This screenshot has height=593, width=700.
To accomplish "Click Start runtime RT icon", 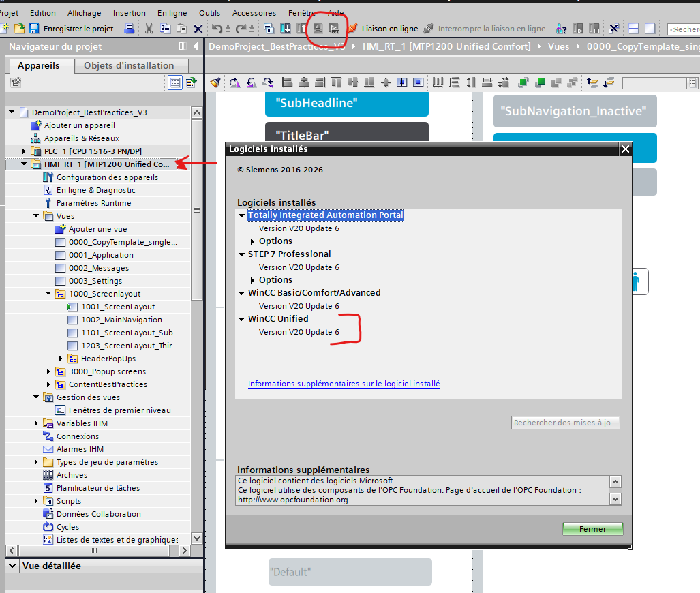I will (x=334, y=29).
